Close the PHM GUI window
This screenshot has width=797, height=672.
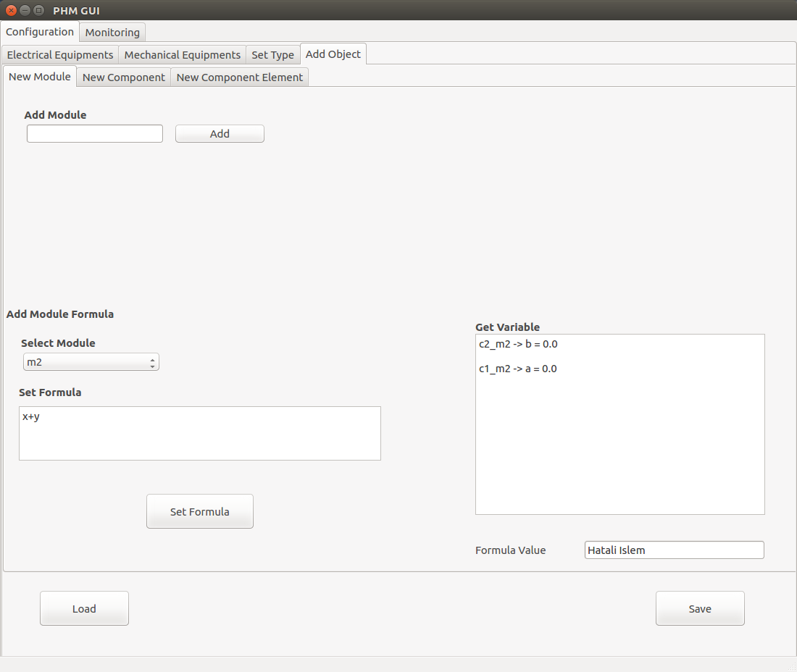tap(11, 10)
